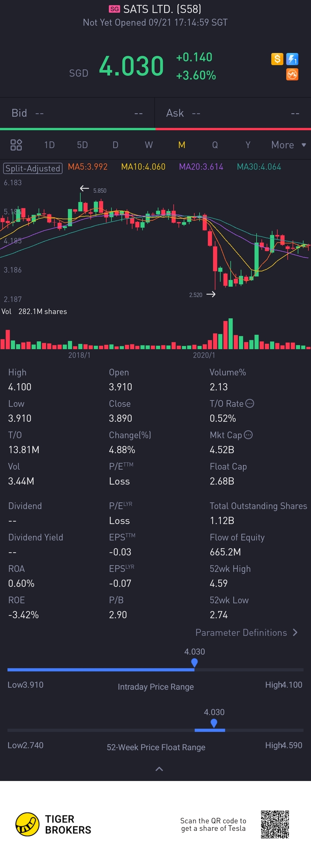This screenshot has height=868, width=311.
Task: Collapse the stock details panel chevron
Action: [159, 769]
